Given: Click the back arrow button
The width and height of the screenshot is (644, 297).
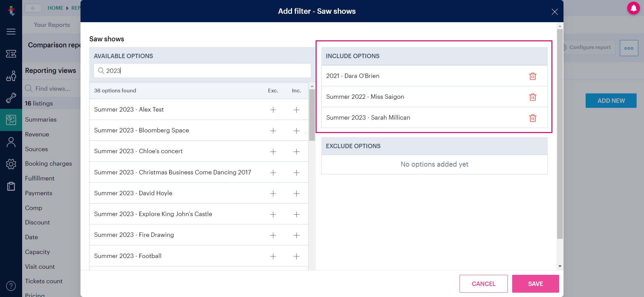Looking at the screenshot, I should 33,8.
